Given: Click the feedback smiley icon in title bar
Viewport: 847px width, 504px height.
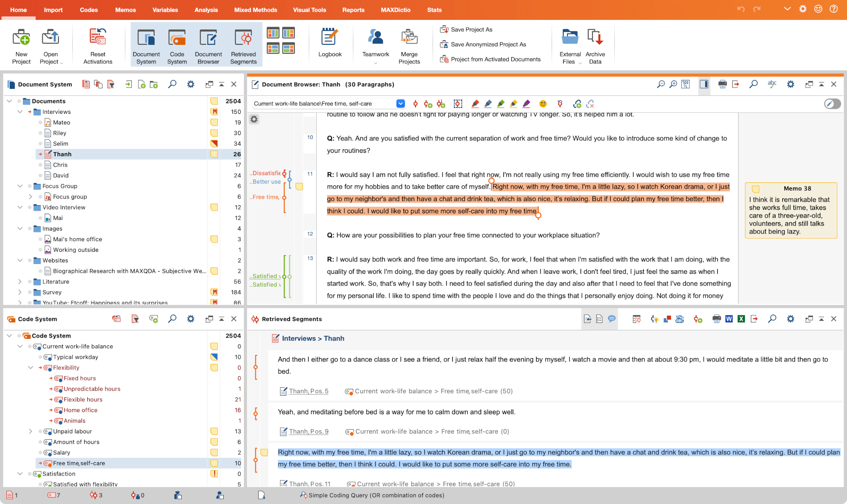Looking at the screenshot, I should pyautogui.click(x=818, y=9).
